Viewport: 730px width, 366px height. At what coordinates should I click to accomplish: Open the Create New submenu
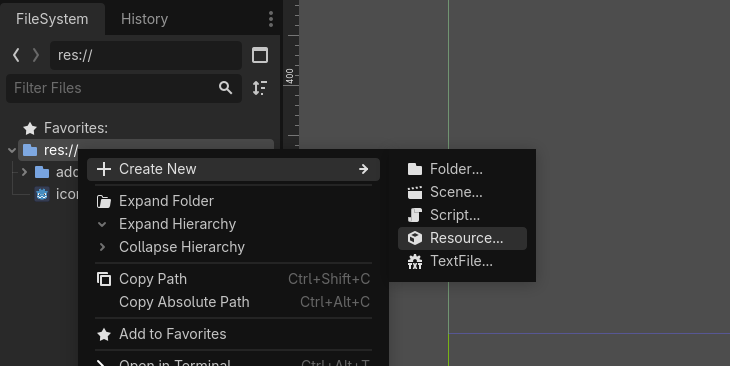[233, 169]
